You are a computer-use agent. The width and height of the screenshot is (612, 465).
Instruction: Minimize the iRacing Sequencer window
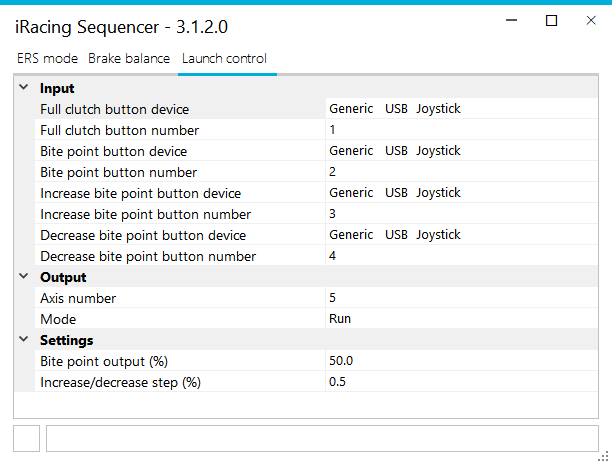click(x=512, y=20)
